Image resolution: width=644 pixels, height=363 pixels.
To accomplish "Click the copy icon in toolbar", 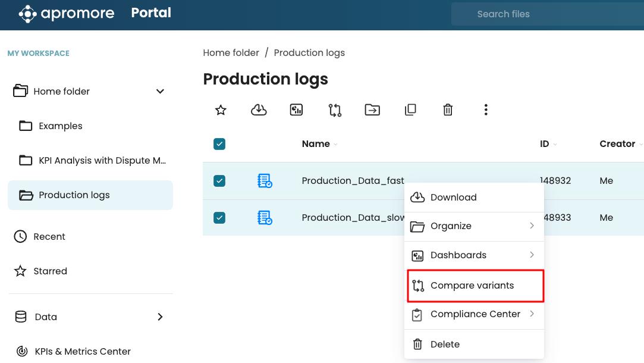I will (410, 110).
